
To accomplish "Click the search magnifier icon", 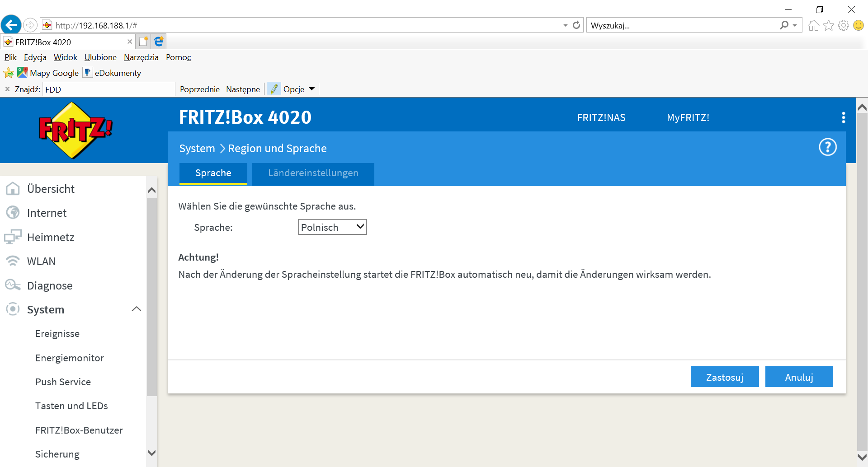I will [x=784, y=25].
